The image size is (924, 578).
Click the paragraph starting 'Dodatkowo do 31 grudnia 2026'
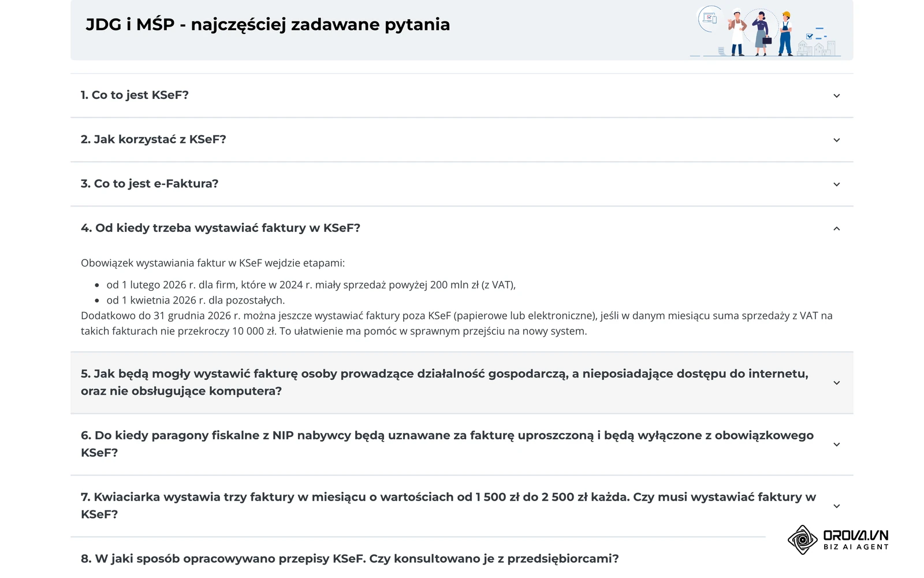(456, 324)
